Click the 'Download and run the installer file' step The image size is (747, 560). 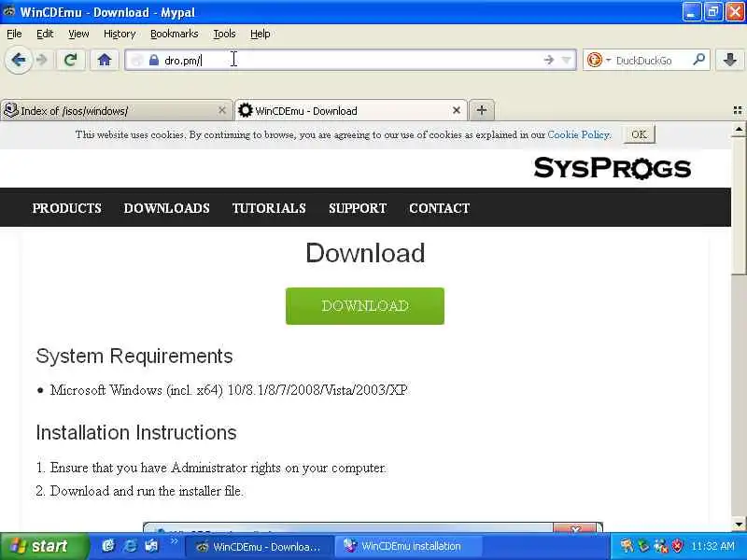coord(147,491)
